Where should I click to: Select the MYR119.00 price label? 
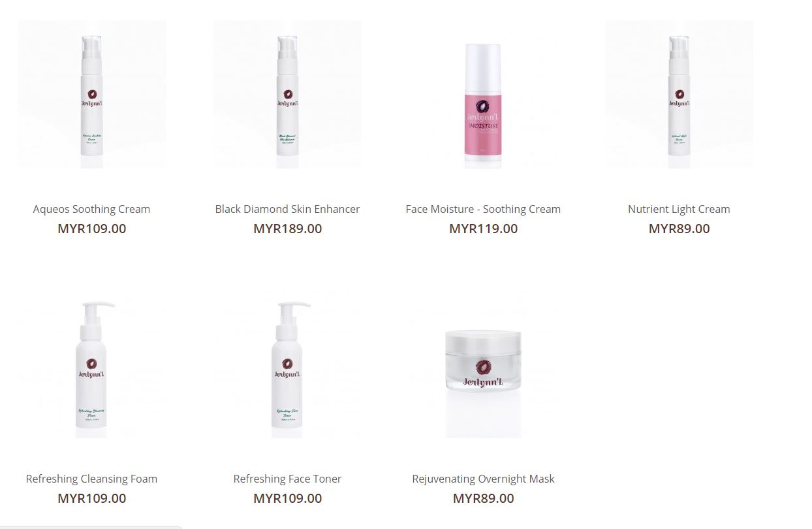pyautogui.click(x=483, y=229)
